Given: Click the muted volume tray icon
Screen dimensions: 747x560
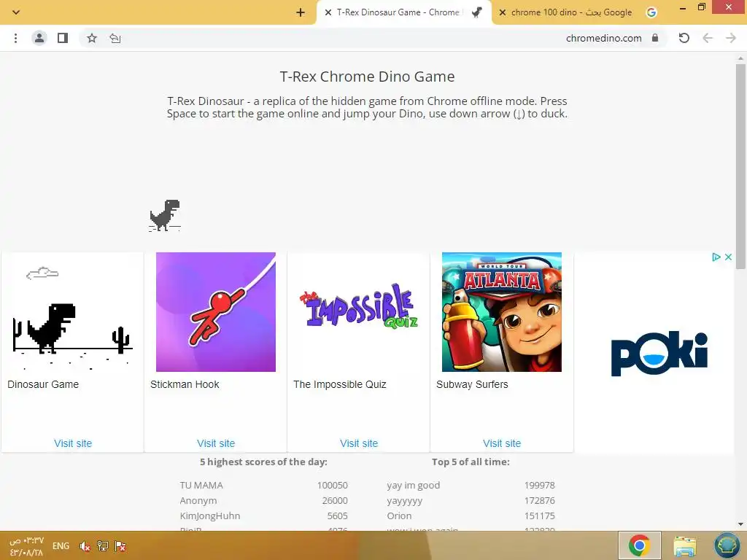Looking at the screenshot, I should [85, 546].
